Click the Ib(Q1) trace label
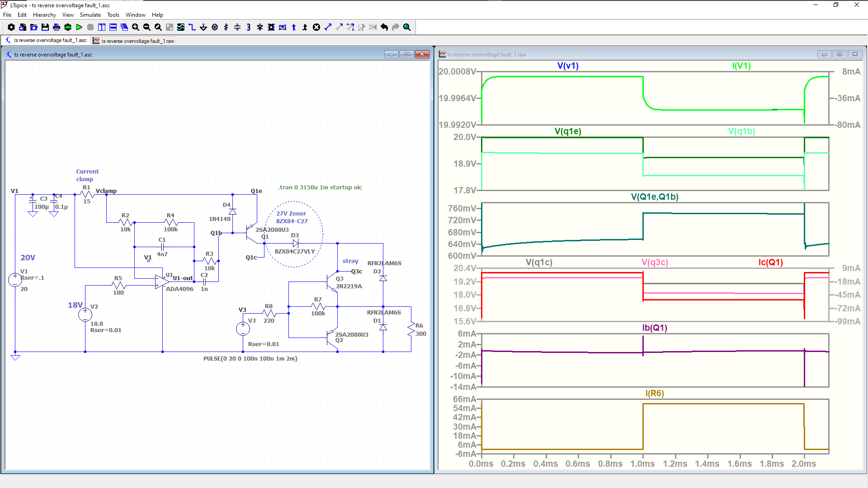868x488 pixels. click(x=655, y=328)
